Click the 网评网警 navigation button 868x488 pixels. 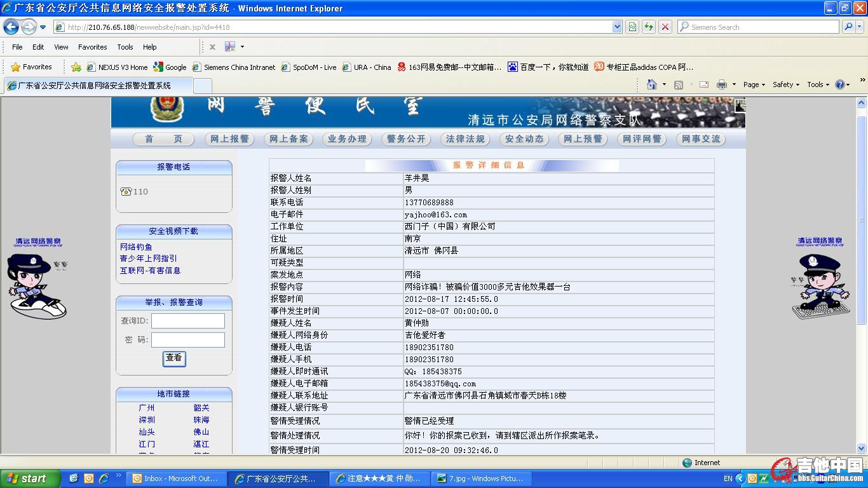[642, 139]
